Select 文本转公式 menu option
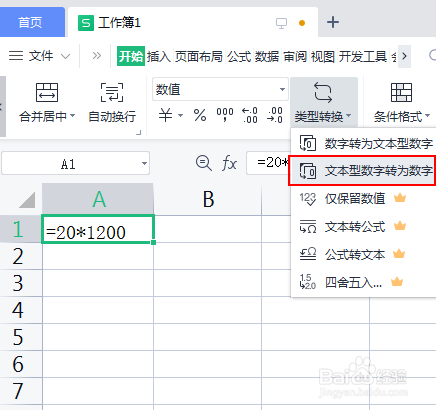Viewport: 436px width, 410px height. (x=363, y=227)
